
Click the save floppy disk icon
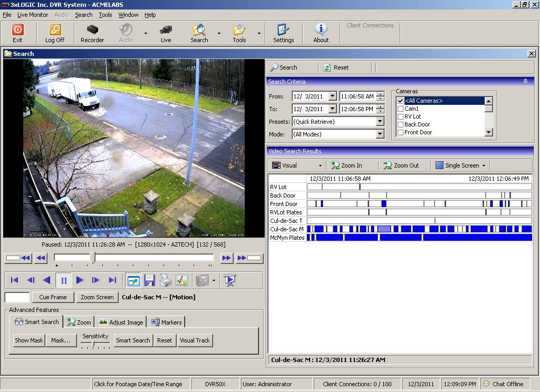[x=149, y=280]
